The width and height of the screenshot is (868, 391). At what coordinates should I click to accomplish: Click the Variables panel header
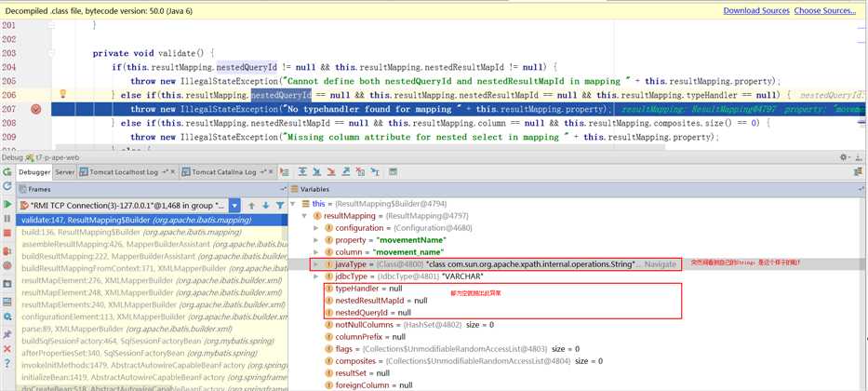tap(578, 189)
